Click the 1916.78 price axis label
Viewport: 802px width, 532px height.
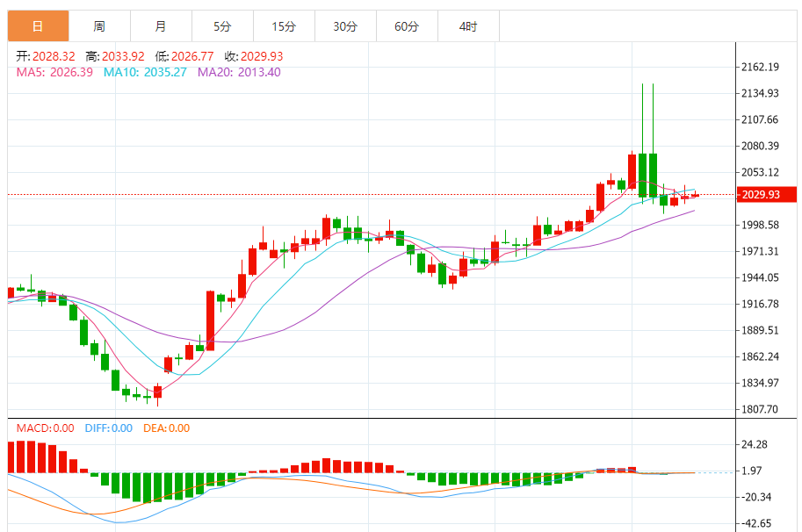[760, 304]
